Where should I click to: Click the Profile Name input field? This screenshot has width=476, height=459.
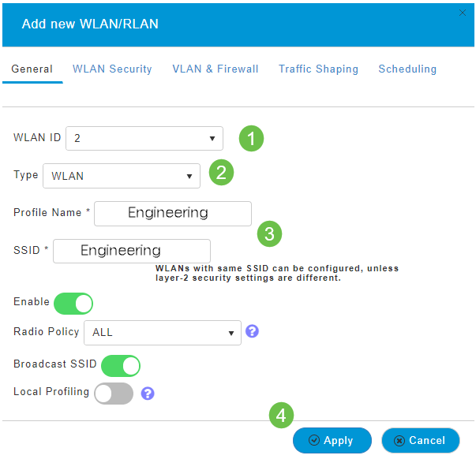click(x=173, y=213)
